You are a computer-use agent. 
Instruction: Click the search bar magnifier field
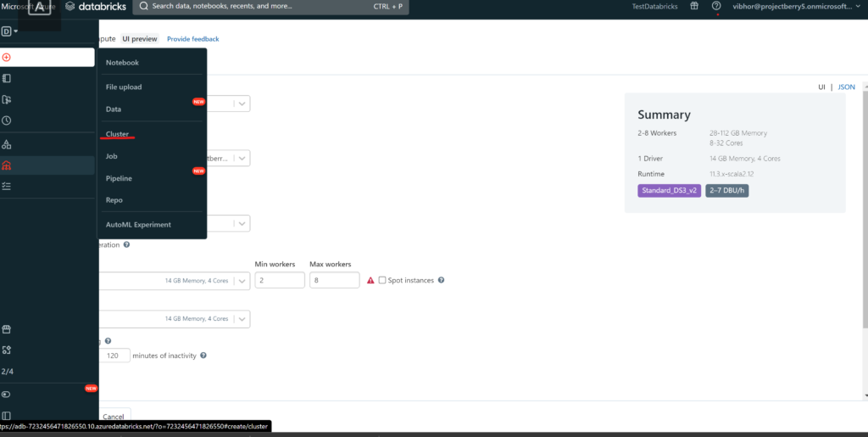pyautogui.click(x=270, y=7)
